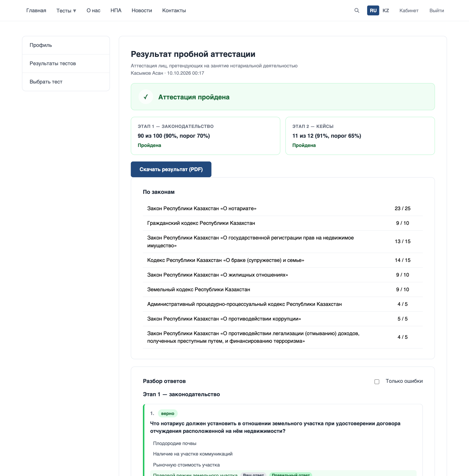The width and height of the screenshot is (469, 476).
Task: Click the "Выйти" logout link
Action: (x=437, y=10)
